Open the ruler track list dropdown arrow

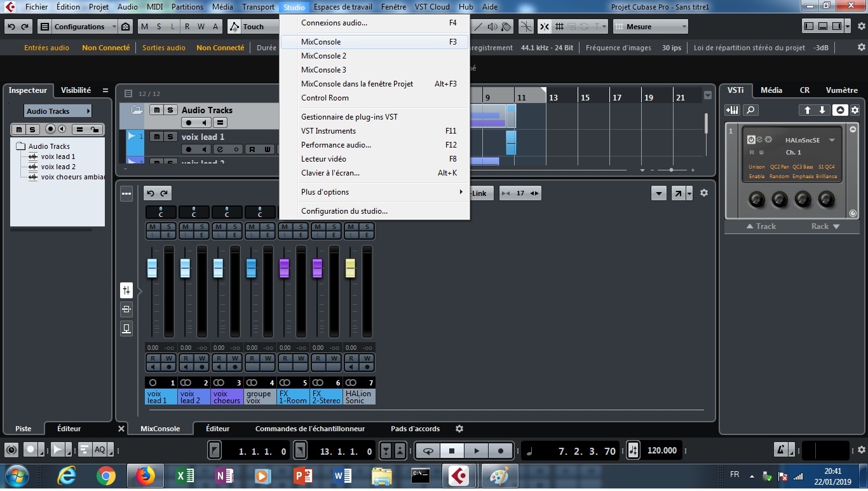pos(708,95)
